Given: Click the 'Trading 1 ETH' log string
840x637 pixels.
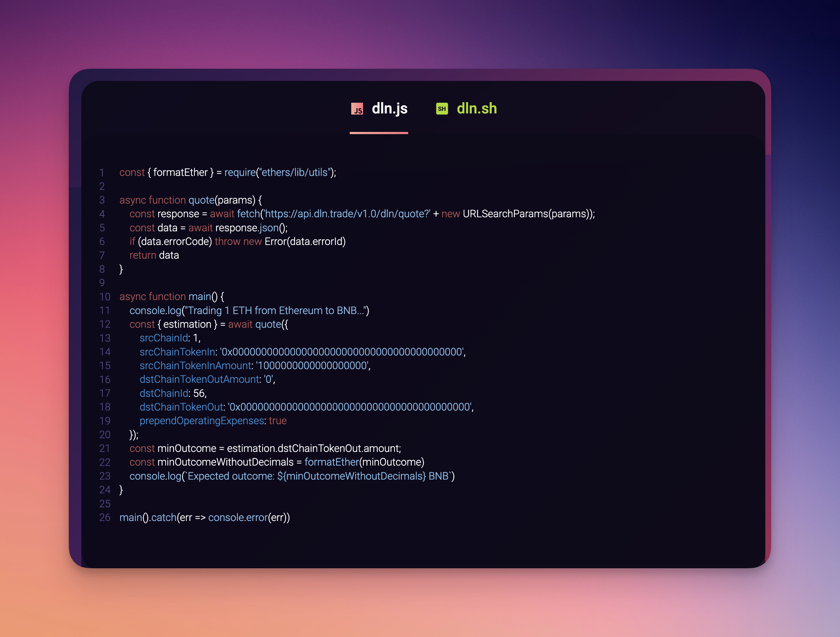Looking at the screenshot, I should (275, 311).
